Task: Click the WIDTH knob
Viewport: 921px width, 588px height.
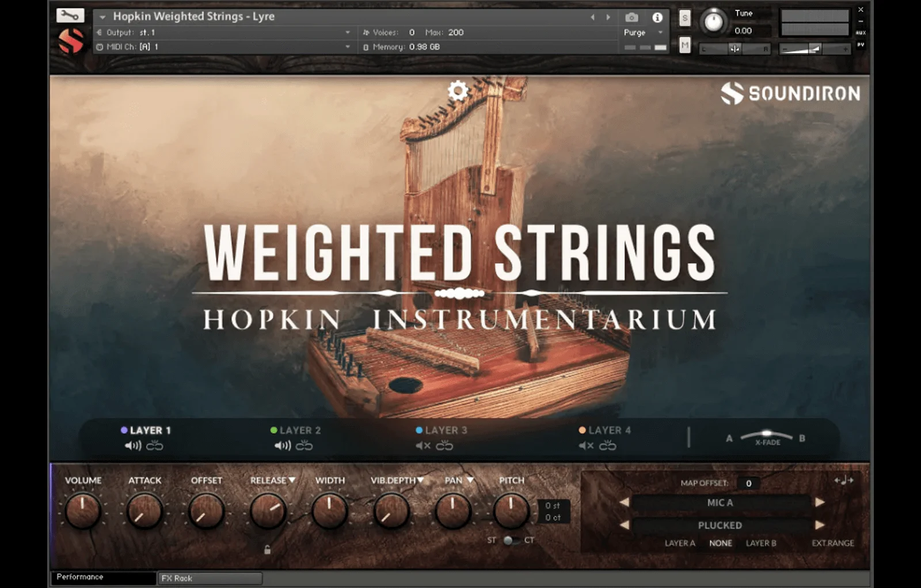Action: [330, 511]
